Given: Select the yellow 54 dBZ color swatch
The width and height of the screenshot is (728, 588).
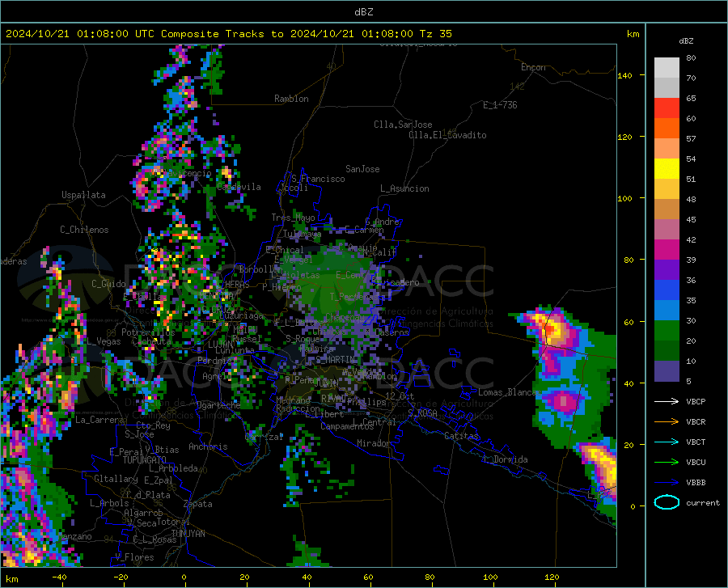Looking at the screenshot, I should click(x=667, y=169).
